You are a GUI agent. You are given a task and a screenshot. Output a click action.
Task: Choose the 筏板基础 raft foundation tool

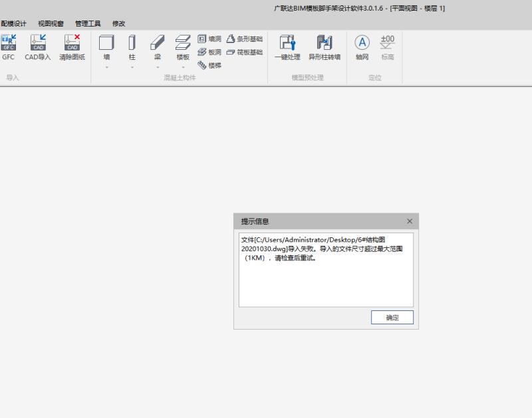pos(244,52)
